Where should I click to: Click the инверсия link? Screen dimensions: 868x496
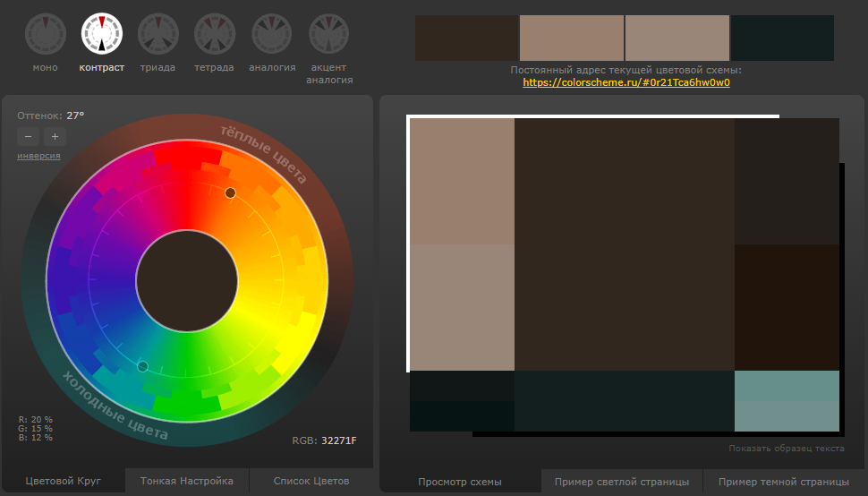point(38,156)
